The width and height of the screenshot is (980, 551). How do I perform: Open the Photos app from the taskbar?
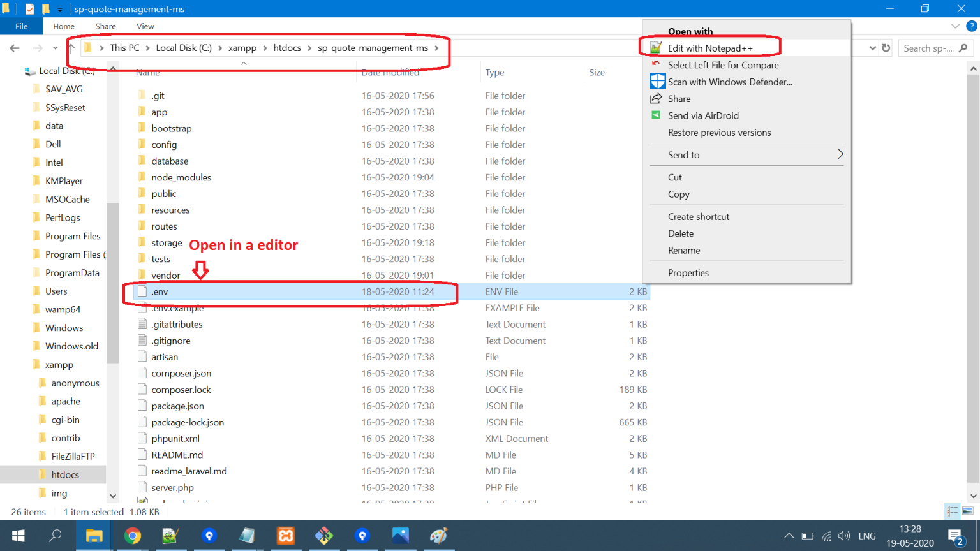[x=400, y=536]
